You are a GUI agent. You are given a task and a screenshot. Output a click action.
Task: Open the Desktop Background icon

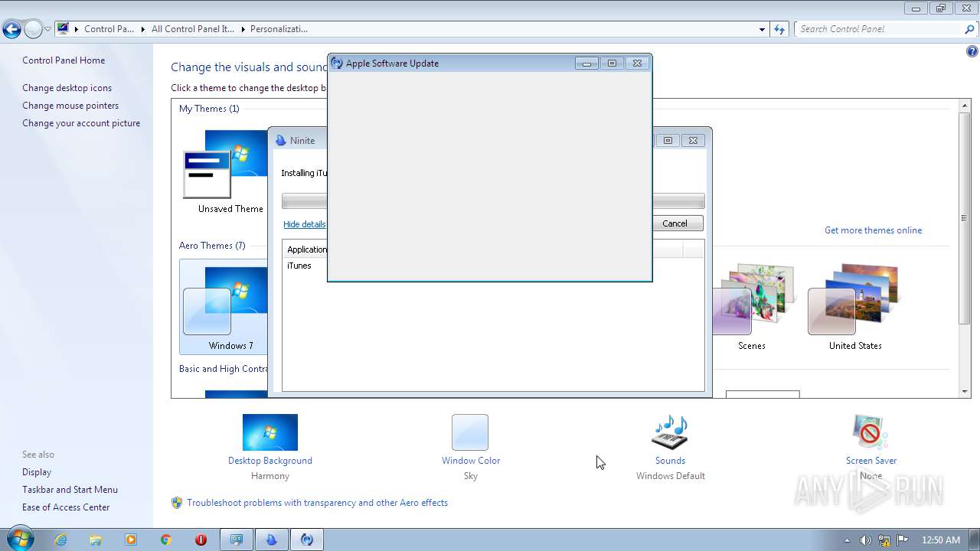click(x=270, y=432)
